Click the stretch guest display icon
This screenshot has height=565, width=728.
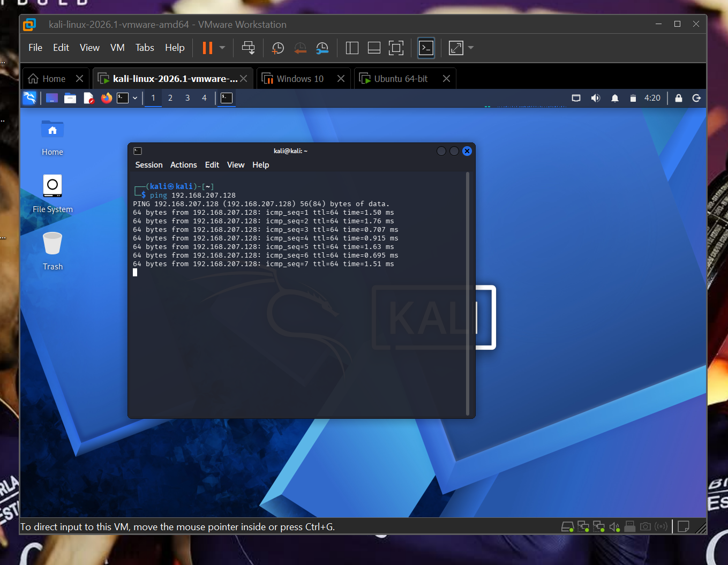[456, 48]
